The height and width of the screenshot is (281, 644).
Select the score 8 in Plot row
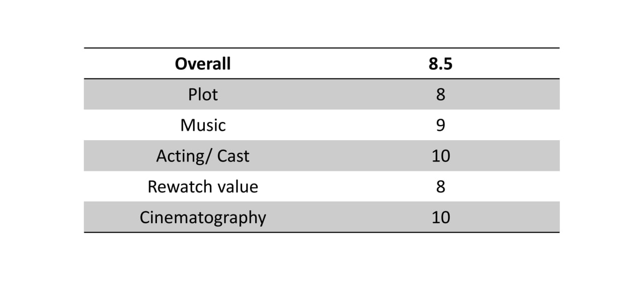pyautogui.click(x=441, y=95)
